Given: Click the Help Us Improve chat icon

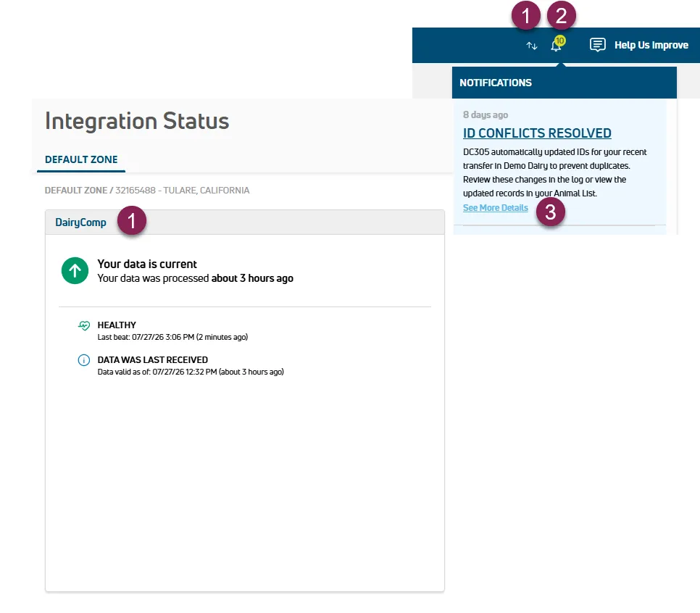Looking at the screenshot, I should point(597,45).
